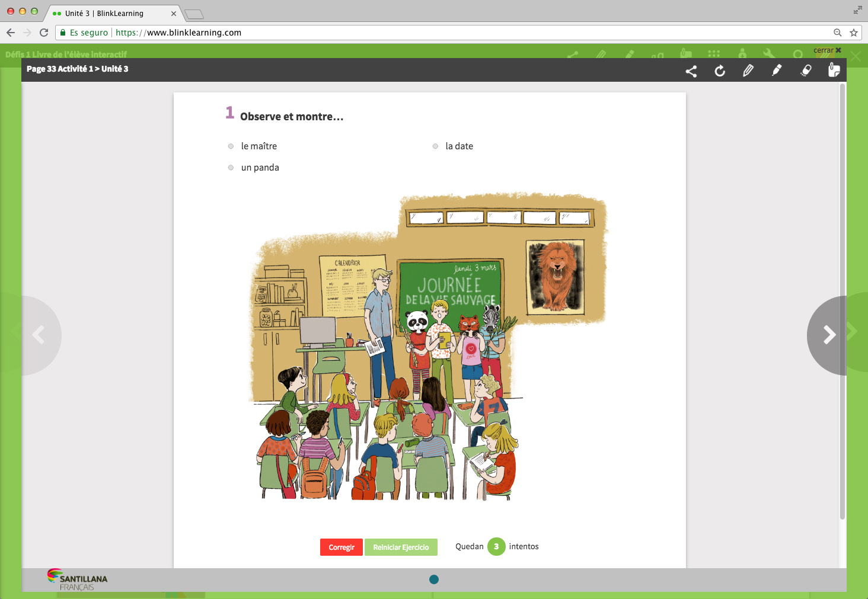Click the browser back arrow
Image resolution: width=868 pixels, height=599 pixels.
tap(11, 33)
